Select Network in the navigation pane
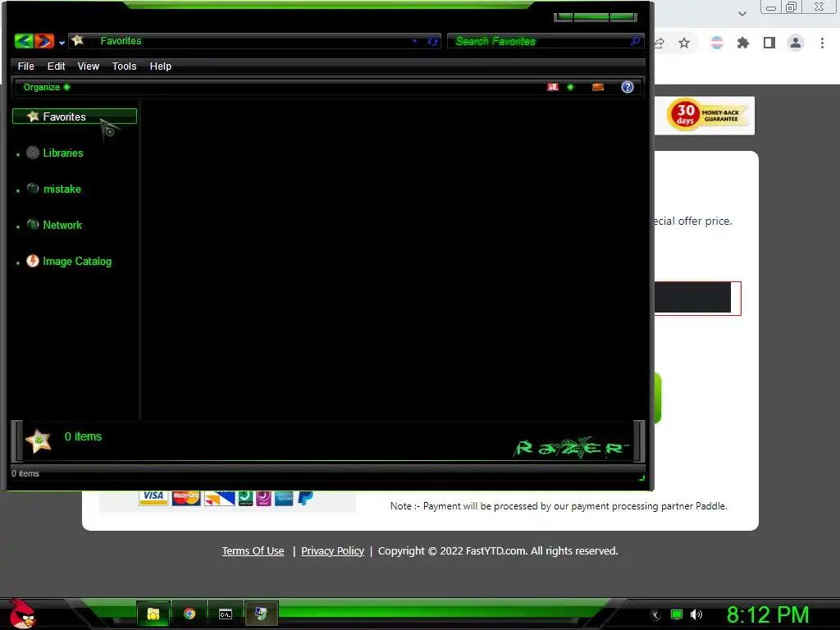Screen dimensions: 840x630 pos(62,225)
